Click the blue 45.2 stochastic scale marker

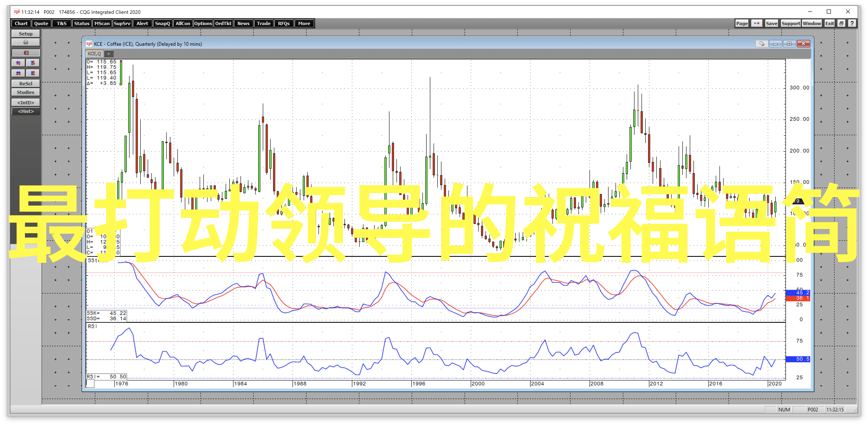pyautogui.click(x=798, y=293)
